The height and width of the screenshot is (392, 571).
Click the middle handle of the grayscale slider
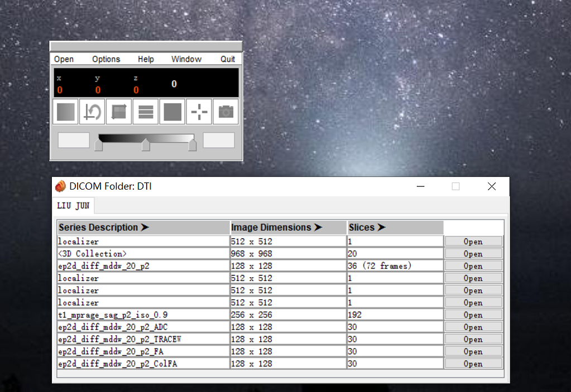pos(146,145)
